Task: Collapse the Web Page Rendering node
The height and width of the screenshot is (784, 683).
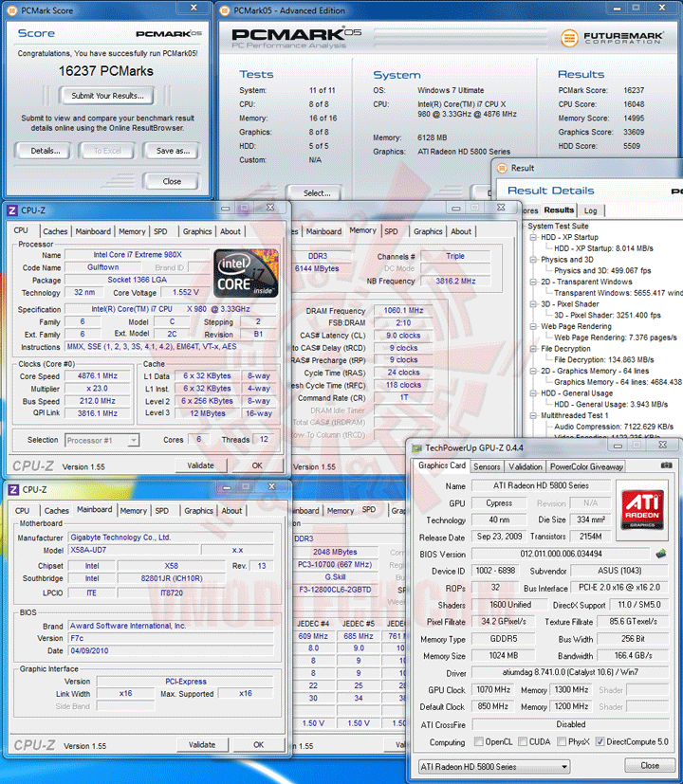Action: (533, 326)
